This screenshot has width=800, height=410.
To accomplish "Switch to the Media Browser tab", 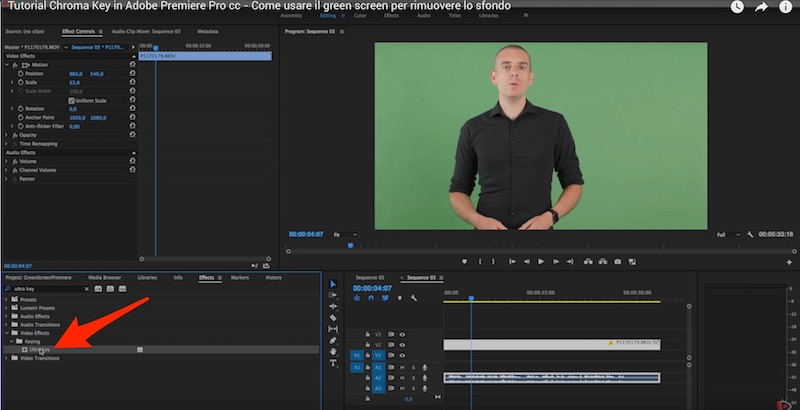I will point(104,277).
